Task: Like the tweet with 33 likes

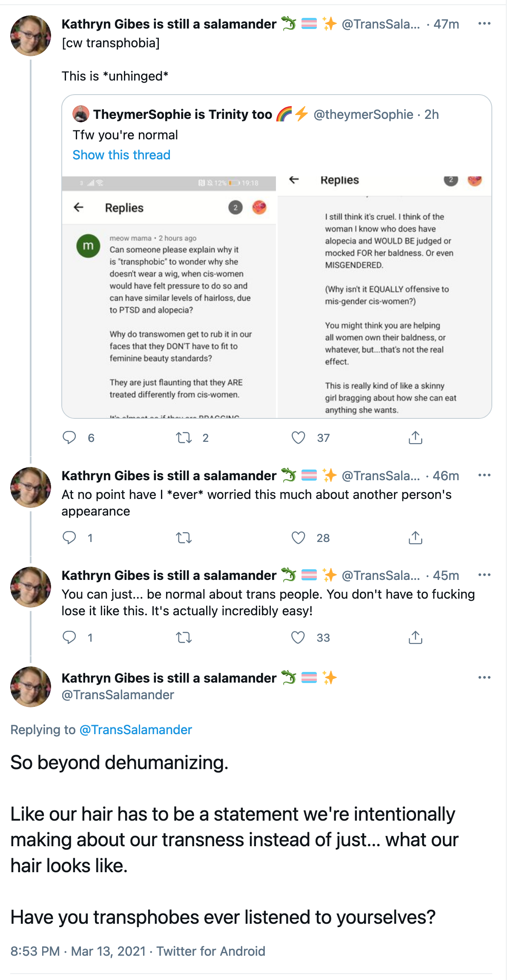Action: click(298, 637)
